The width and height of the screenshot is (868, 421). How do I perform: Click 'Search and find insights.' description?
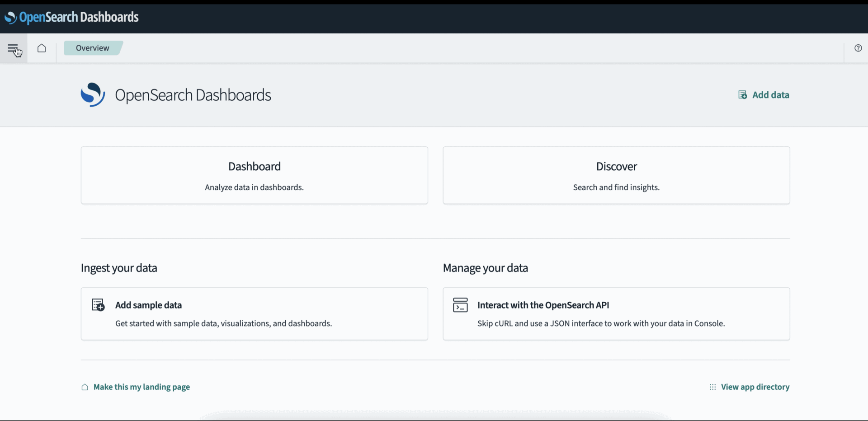616,187
